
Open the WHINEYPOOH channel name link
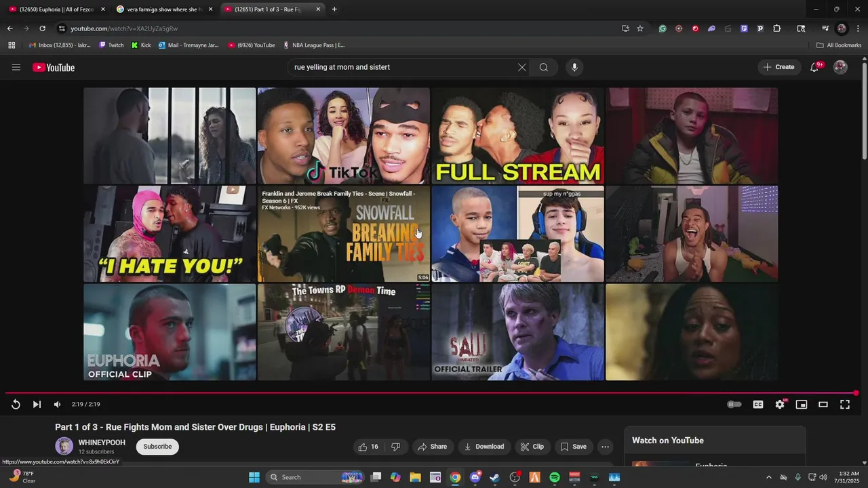tap(102, 443)
